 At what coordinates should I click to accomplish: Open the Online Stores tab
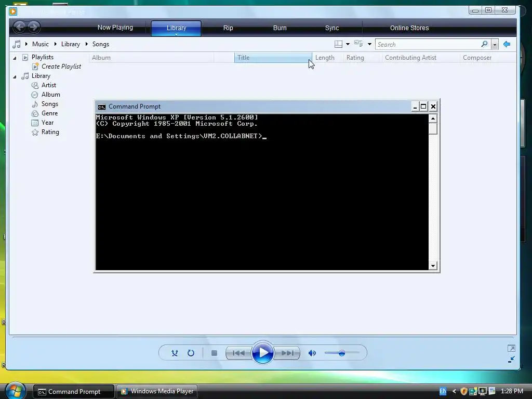[x=409, y=28]
